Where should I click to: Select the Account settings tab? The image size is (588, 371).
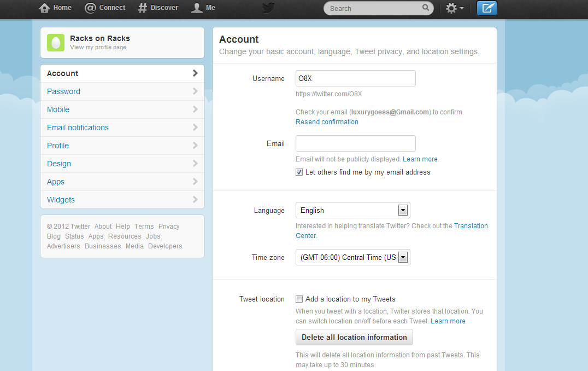pyautogui.click(x=122, y=73)
